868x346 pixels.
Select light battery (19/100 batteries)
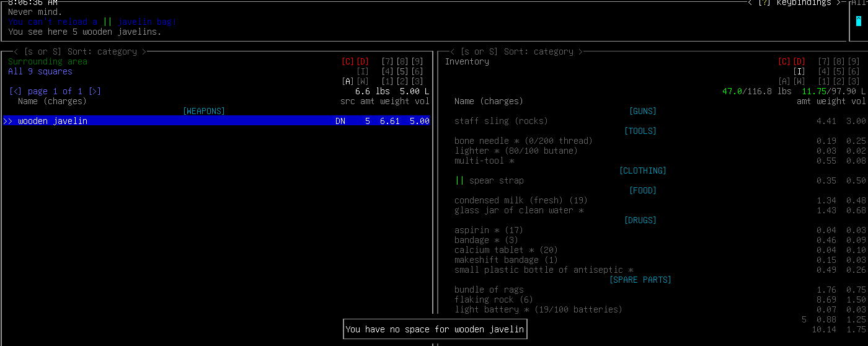click(x=660, y=309)
